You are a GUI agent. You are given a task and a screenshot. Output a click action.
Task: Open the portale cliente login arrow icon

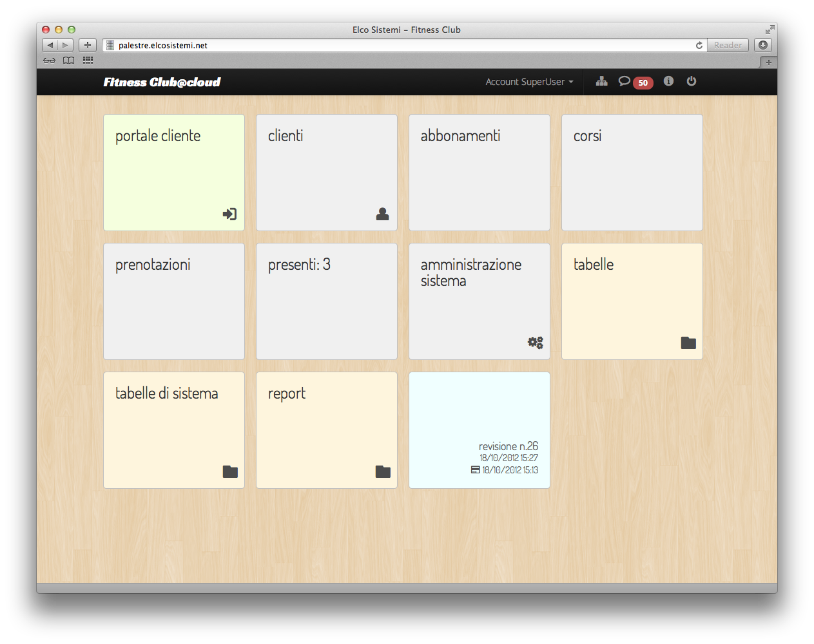(230, 214)
